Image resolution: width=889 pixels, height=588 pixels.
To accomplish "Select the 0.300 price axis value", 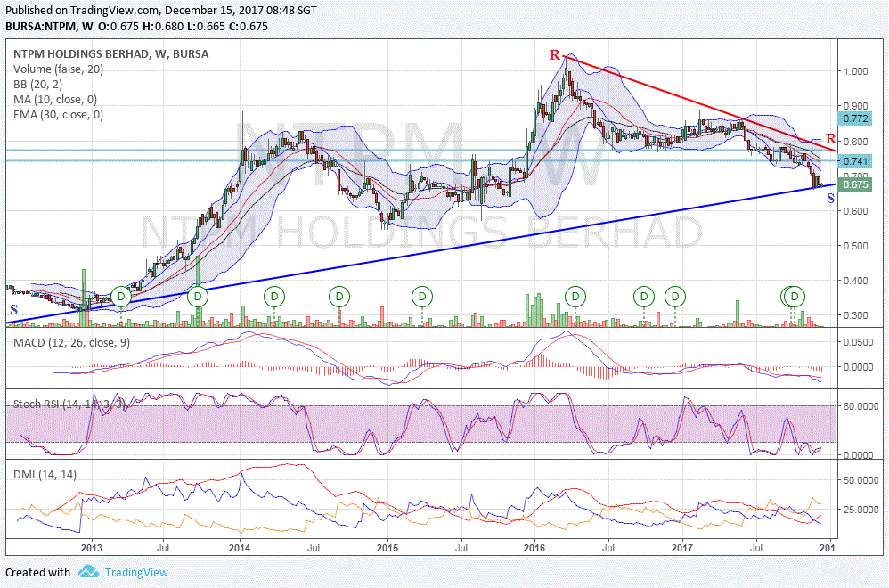I will [x=856, y=316].
